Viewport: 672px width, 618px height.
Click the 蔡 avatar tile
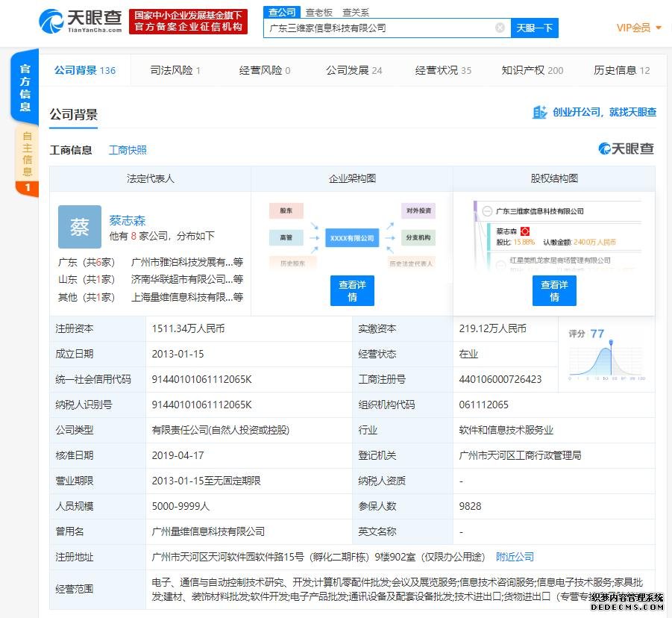click(80, 227)
